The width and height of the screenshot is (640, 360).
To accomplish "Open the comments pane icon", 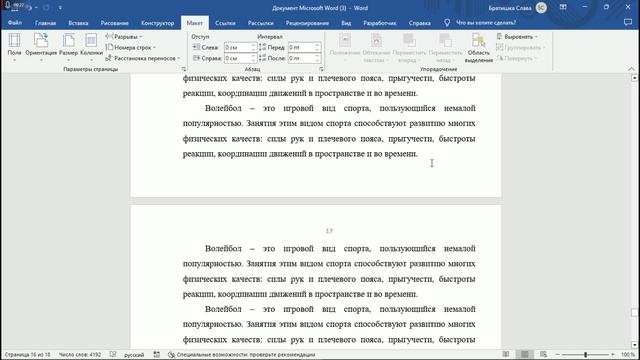I will point(628,23).
